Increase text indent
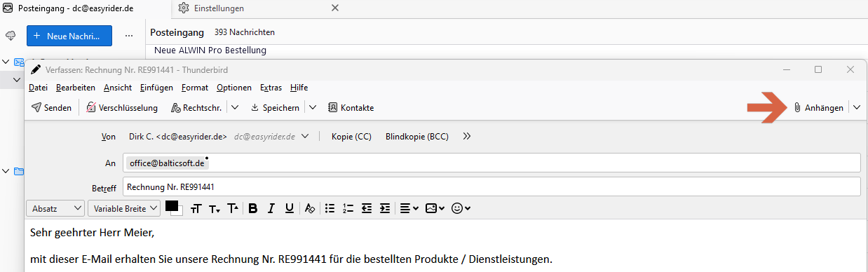868x272 pixels. pyautogui.click(x=384, y=208)
